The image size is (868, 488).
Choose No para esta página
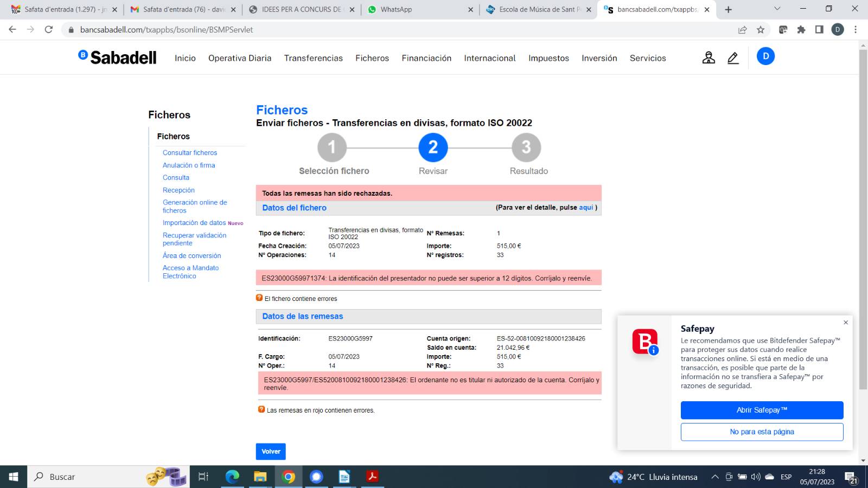coord(762,432)
